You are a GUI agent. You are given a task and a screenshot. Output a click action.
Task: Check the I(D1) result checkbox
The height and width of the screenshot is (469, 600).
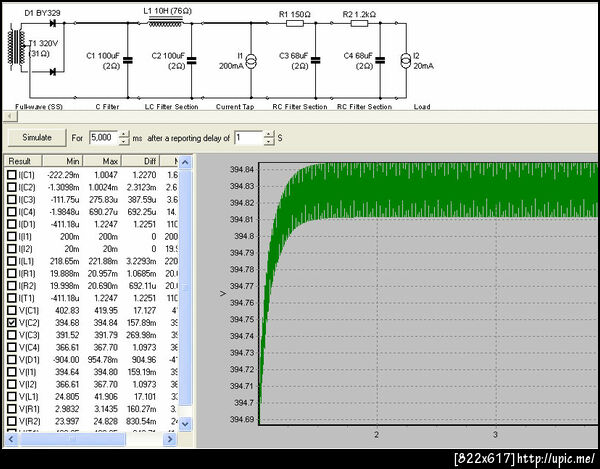point(12,224)
